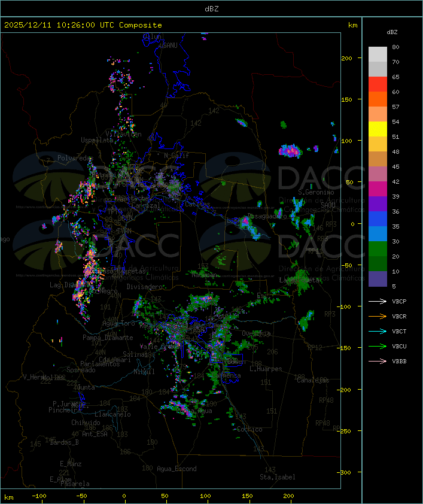
Task: Click the 'Canalejas' map label
Action: pyautogui.click(x=313, y=381)
